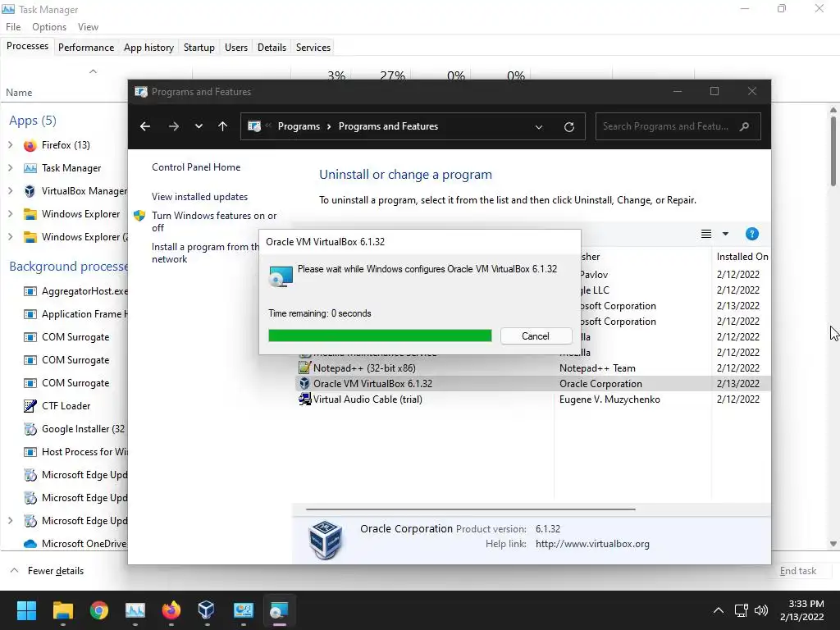This screenshot has width=840, height=630.
Task: Select the Virtual Audio Cable (trial) row
Action: pos(532,399)
